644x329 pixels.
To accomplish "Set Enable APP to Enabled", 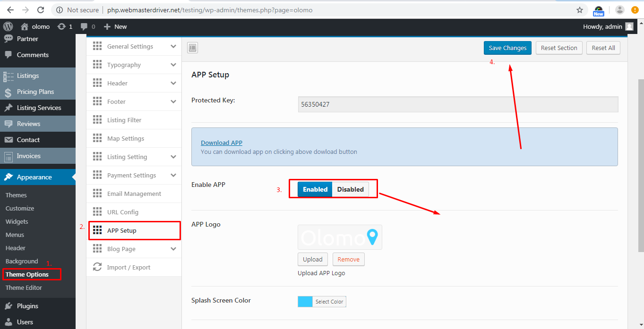I will tap(315, 189).
